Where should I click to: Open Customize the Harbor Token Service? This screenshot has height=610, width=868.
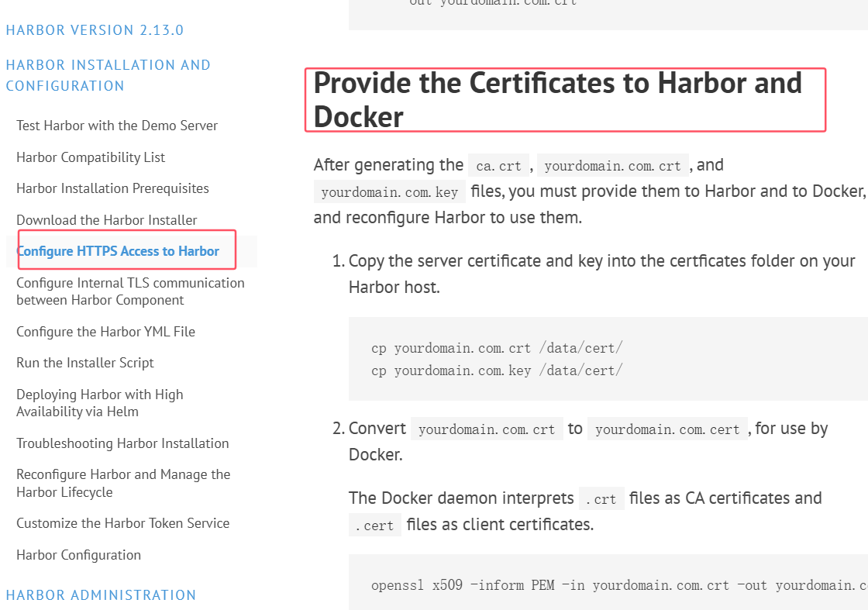pos(123,523)
